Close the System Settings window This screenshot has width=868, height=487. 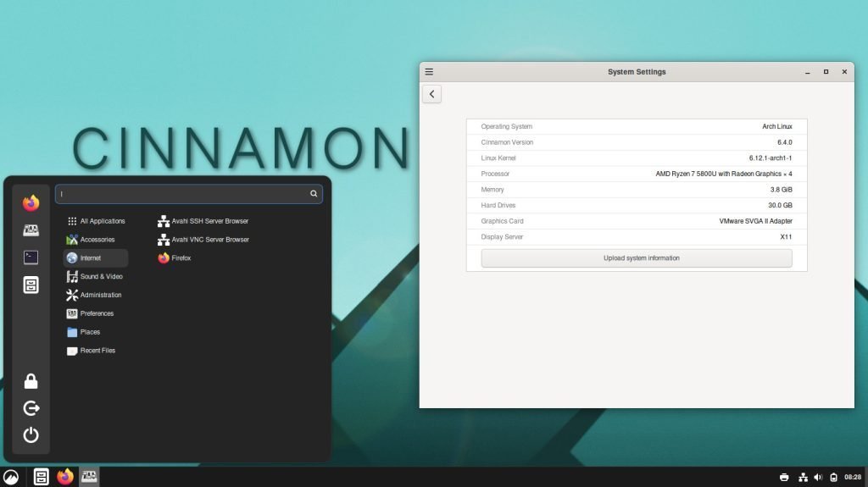coord(844,72)
